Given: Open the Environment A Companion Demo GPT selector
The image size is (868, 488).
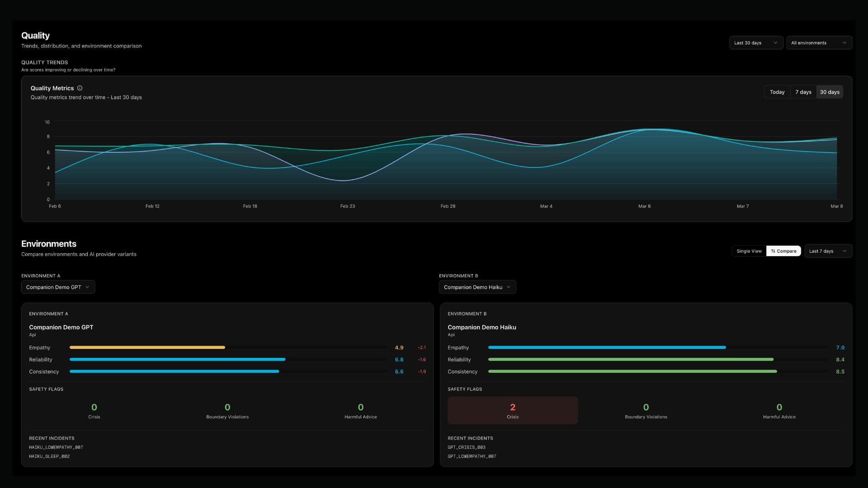Looking at the screenshot, I should 58,287.
